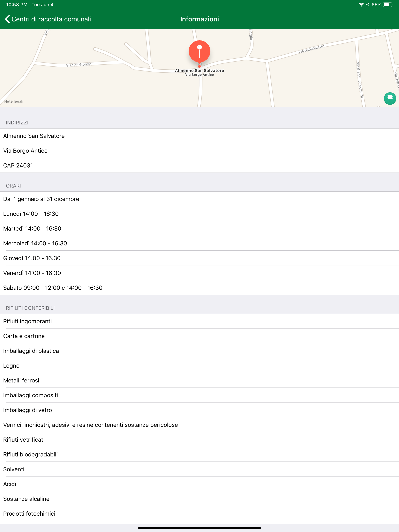The height and width of the screenshot is (532, 399).
Task: Tap the Via San Giorgio street label
Action: pos(79,65)
